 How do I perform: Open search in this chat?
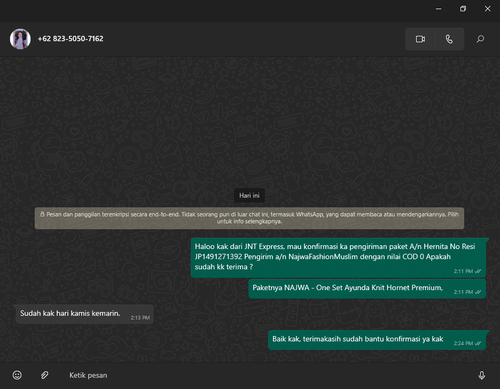480,39
